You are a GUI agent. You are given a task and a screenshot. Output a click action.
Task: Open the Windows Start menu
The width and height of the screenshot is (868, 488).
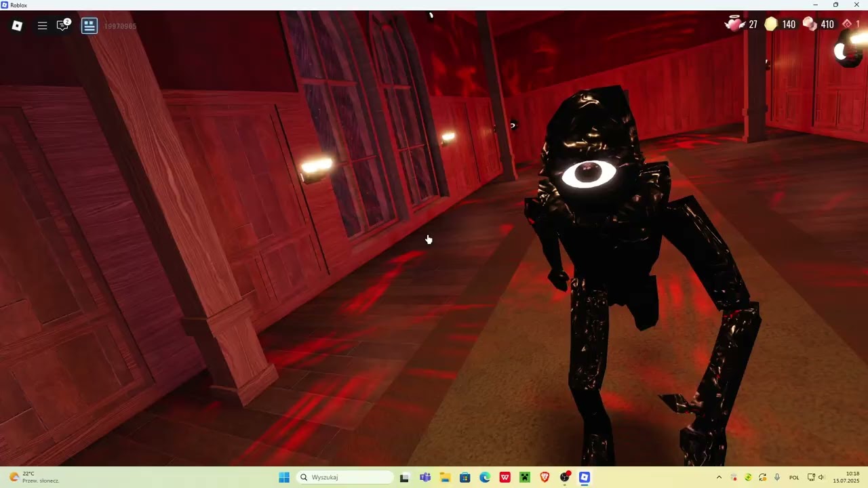click(284, 477)
